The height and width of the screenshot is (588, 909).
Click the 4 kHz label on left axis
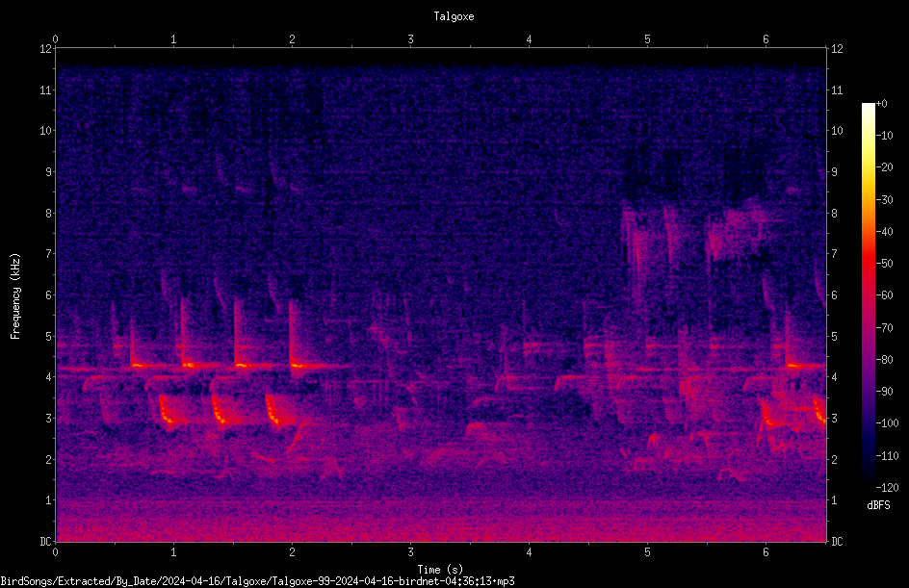tap(49, 377)
